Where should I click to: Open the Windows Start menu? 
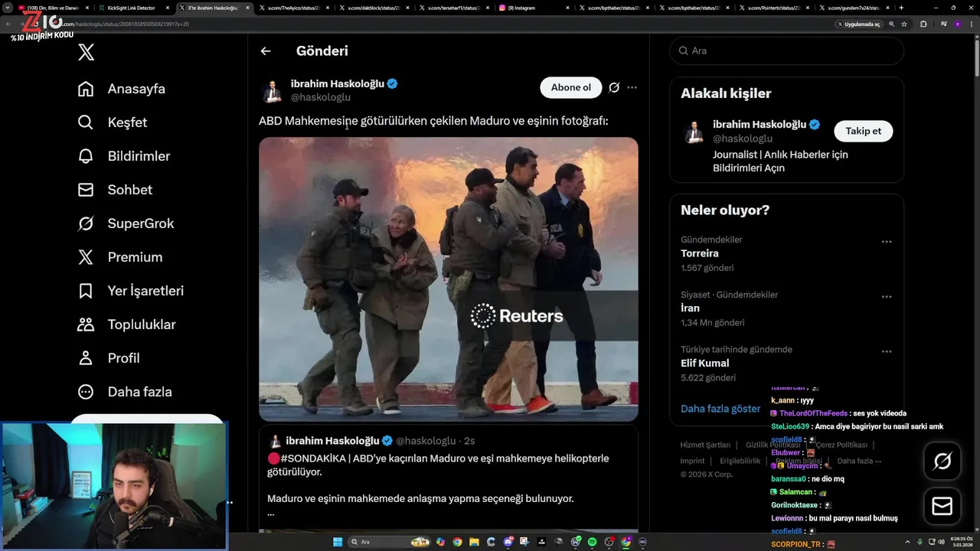pos(338,542)
